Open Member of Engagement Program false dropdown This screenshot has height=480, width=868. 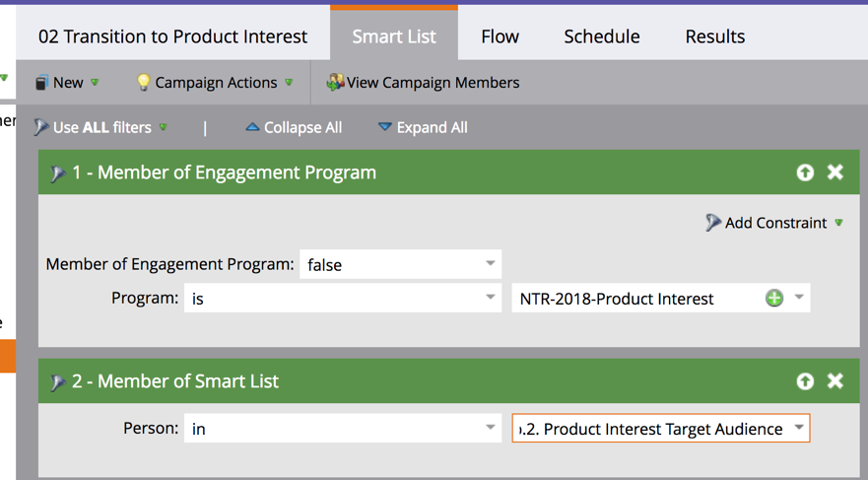click(400, 264)
